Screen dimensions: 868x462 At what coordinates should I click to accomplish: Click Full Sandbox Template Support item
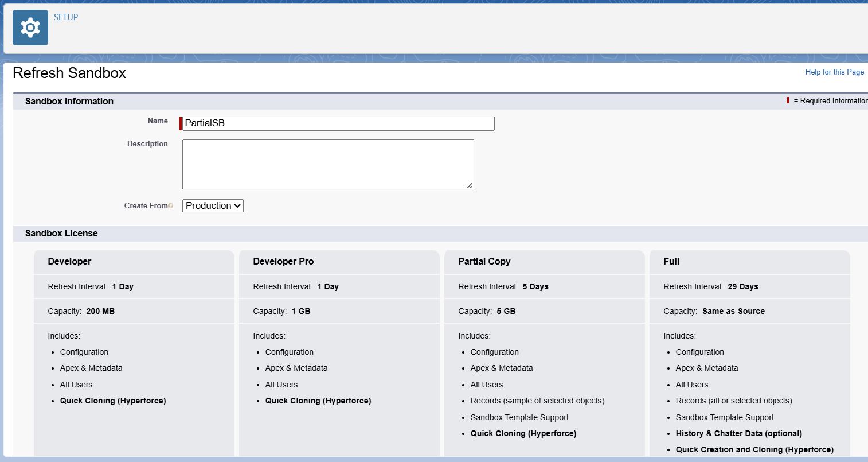click(x=725, y=417)
